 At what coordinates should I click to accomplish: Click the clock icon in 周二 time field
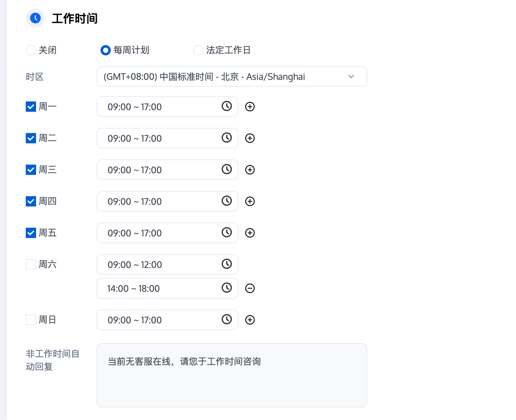(x=227, y=138)
